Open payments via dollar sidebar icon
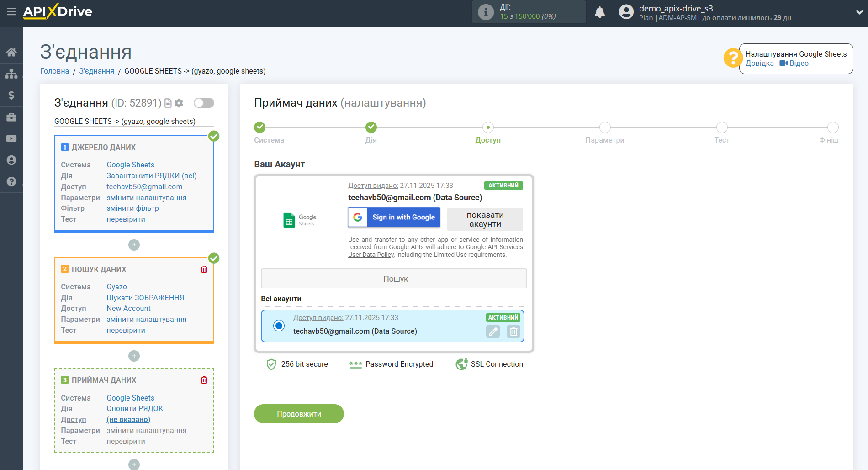The width and height of the screenshot is (868, 470). click(11, 95)
